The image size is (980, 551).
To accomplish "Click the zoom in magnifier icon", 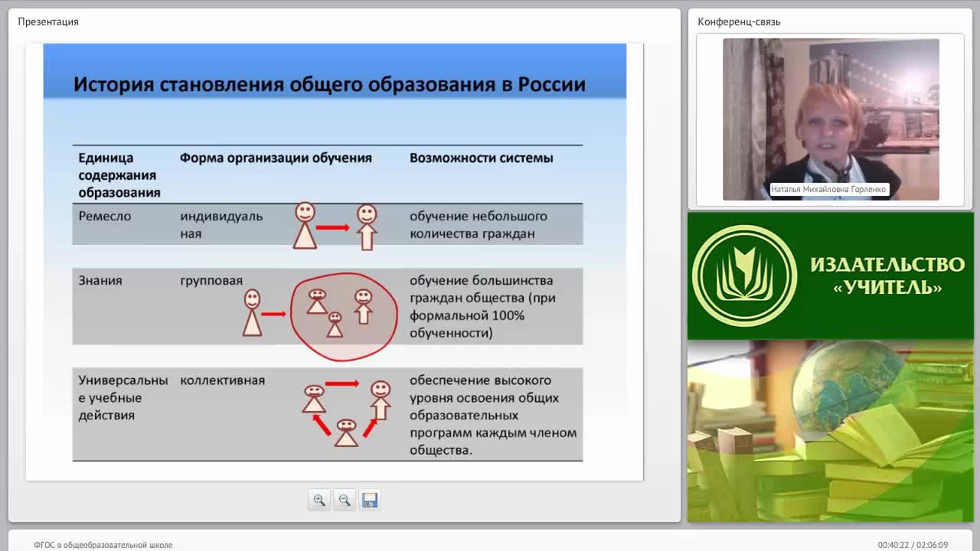I will 319,500.
